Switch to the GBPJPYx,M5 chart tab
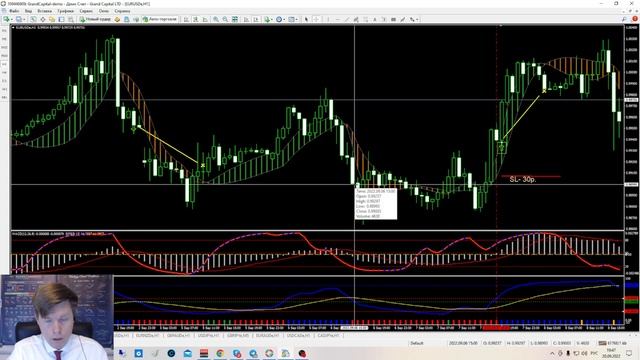 click(x=238, y=336)
